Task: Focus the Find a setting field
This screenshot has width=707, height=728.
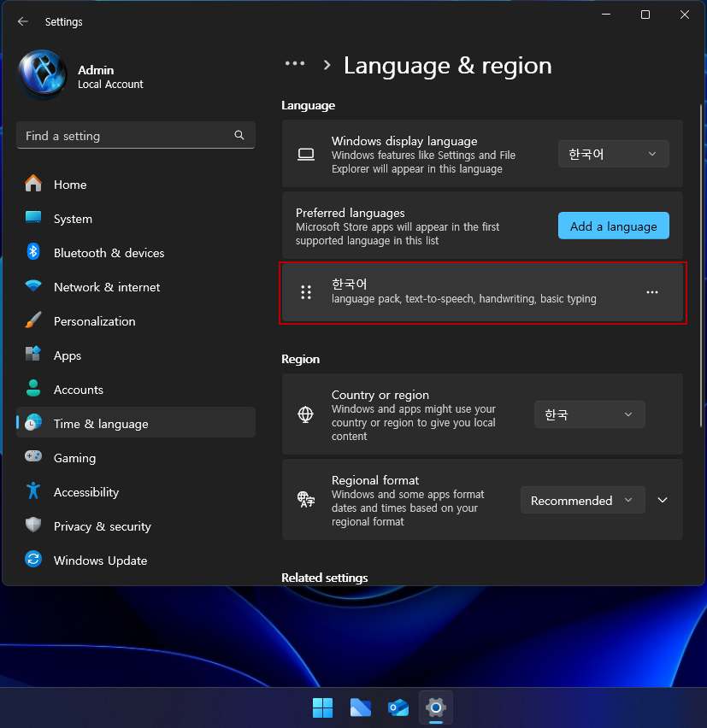Action: pyautogui.click(x=136, y=135)
